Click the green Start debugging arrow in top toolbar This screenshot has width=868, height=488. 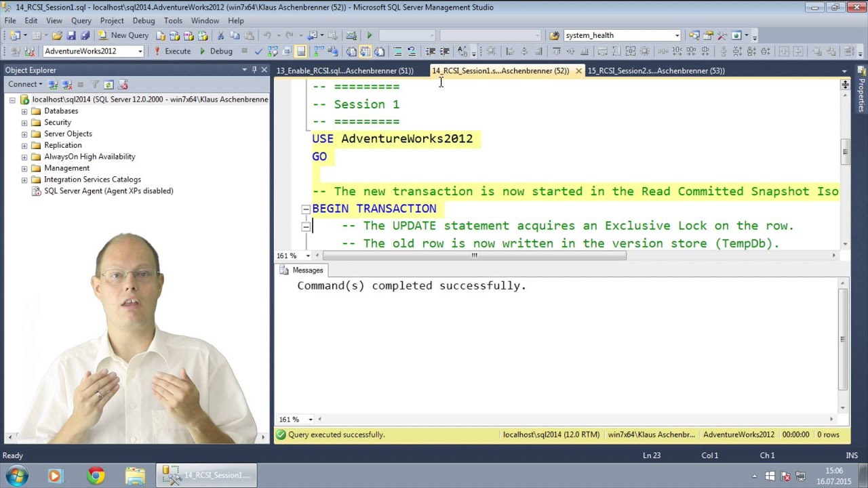pyautogui.click(x=370, y=35)
